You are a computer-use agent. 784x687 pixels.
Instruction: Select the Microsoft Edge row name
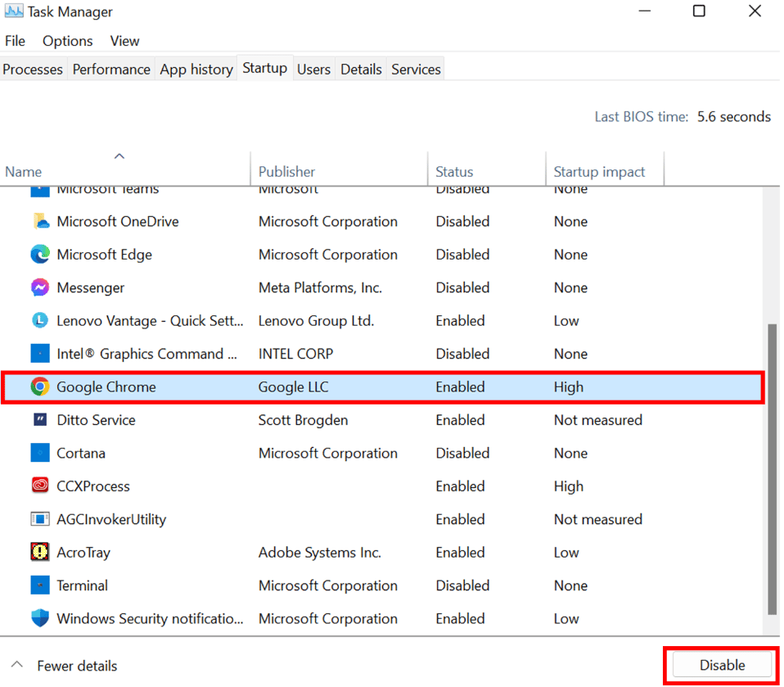click(x=105, y=254)
